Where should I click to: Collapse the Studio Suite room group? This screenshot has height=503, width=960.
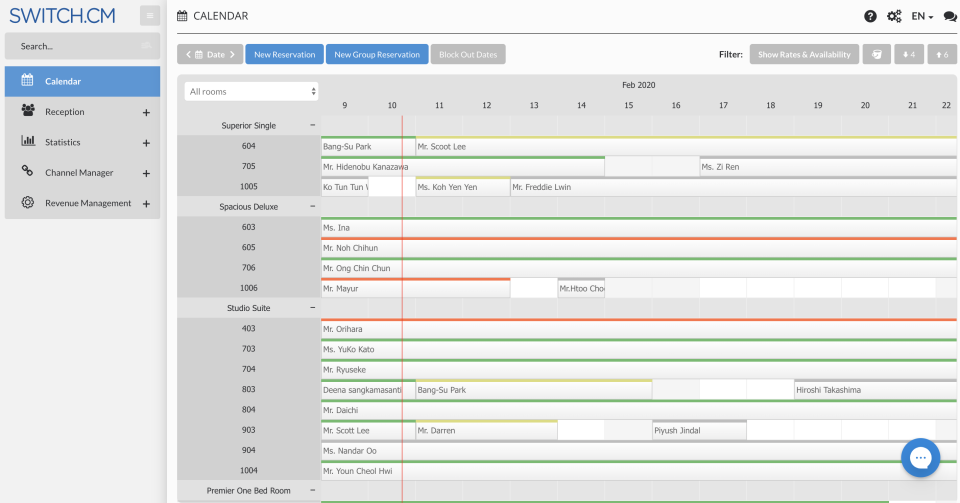tap(312, 308)
